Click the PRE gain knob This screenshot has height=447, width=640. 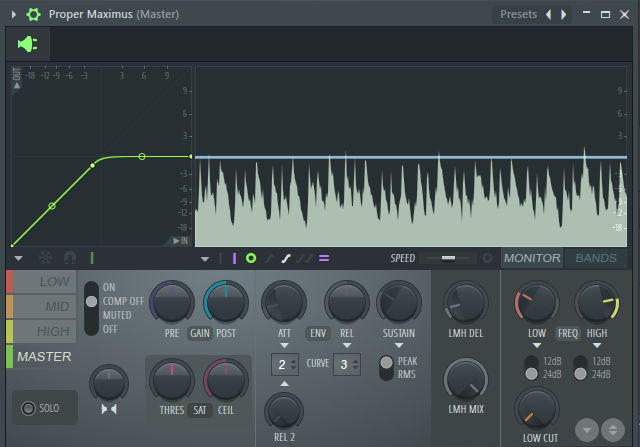172,302
